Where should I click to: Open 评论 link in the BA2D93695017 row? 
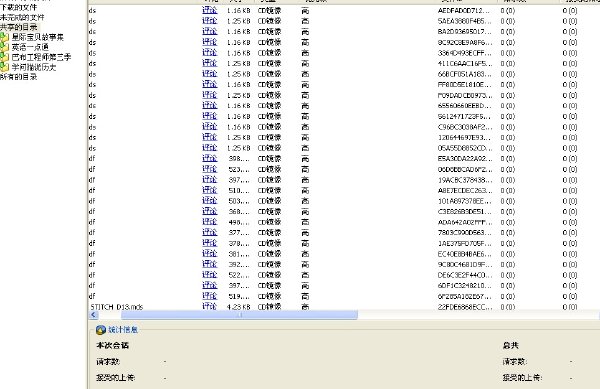tap(210, 31)
